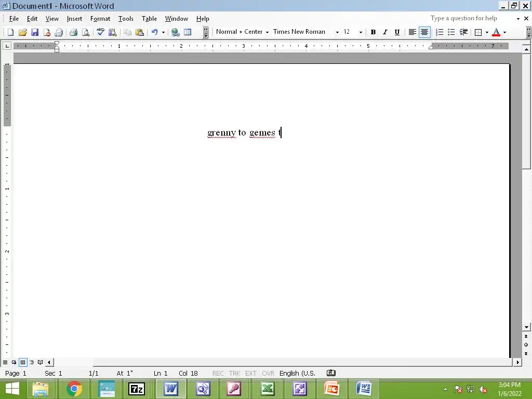The height and width of the screenshot is (399, 532).
Task: Click the vertical scrollbar thumb
Action: tap(526, 111)
